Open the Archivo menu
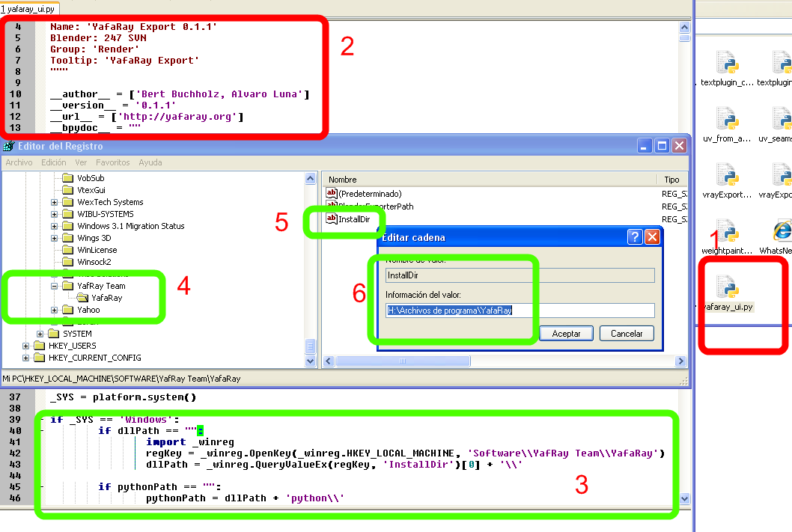Viewport: 792px width, 532px height. click(19, 162)
